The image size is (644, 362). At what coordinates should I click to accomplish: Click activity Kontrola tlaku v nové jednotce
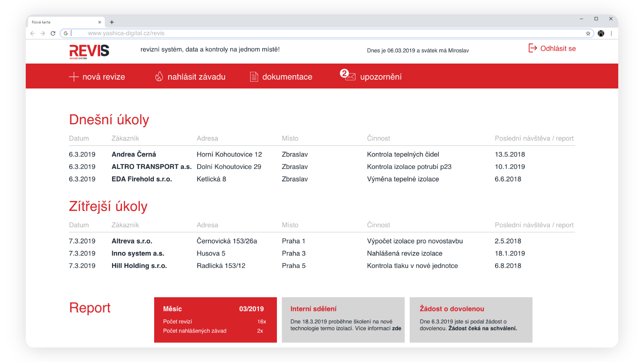(412, 265)
